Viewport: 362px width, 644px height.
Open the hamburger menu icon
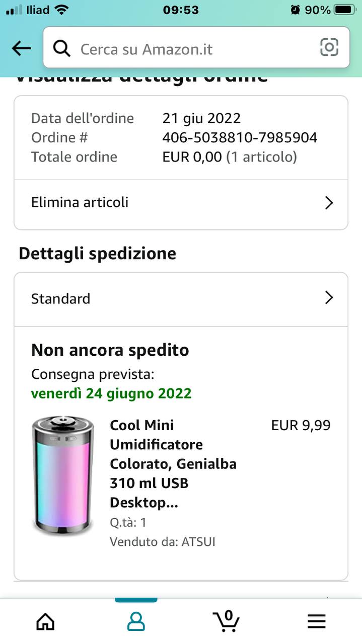pyautogui.click(x=317, y=622)
